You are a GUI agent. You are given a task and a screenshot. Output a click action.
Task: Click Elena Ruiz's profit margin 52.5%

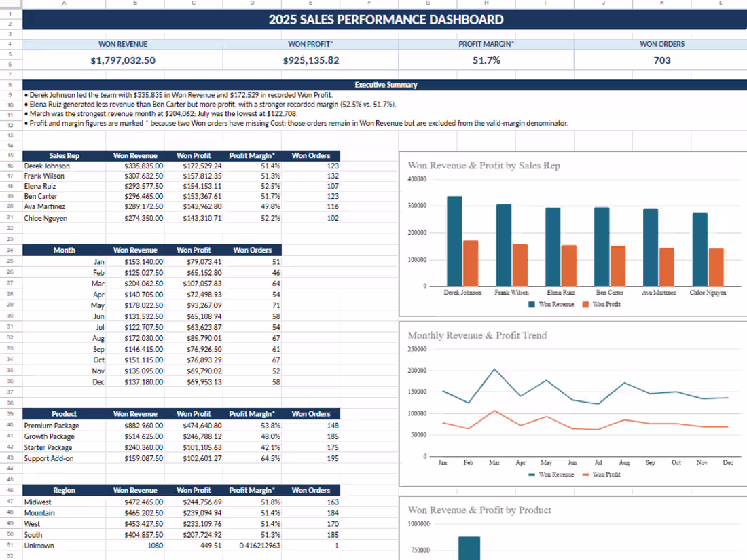tap(252, 186)
